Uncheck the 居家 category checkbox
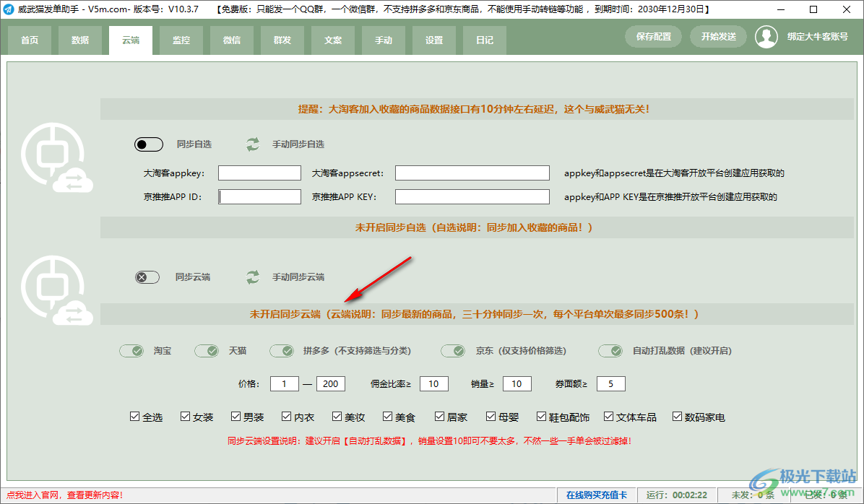Image resolution: width=864 pixels, height=504 pixels. 439,417
